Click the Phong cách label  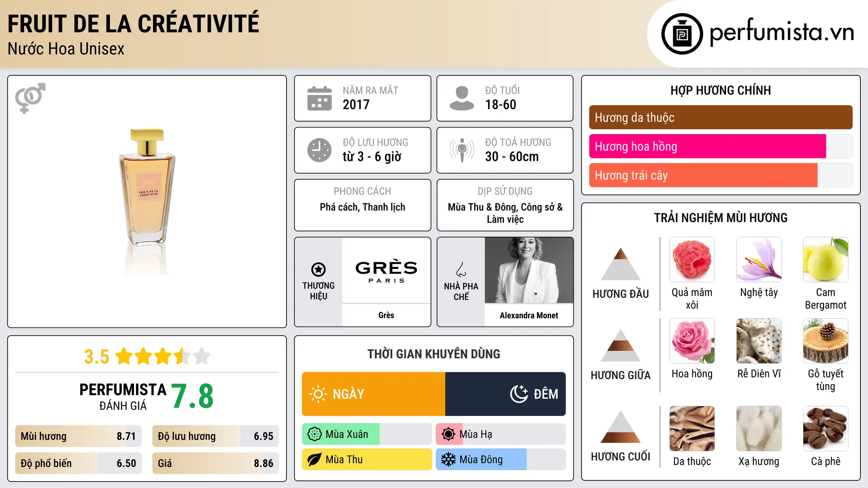click(362, 191)
